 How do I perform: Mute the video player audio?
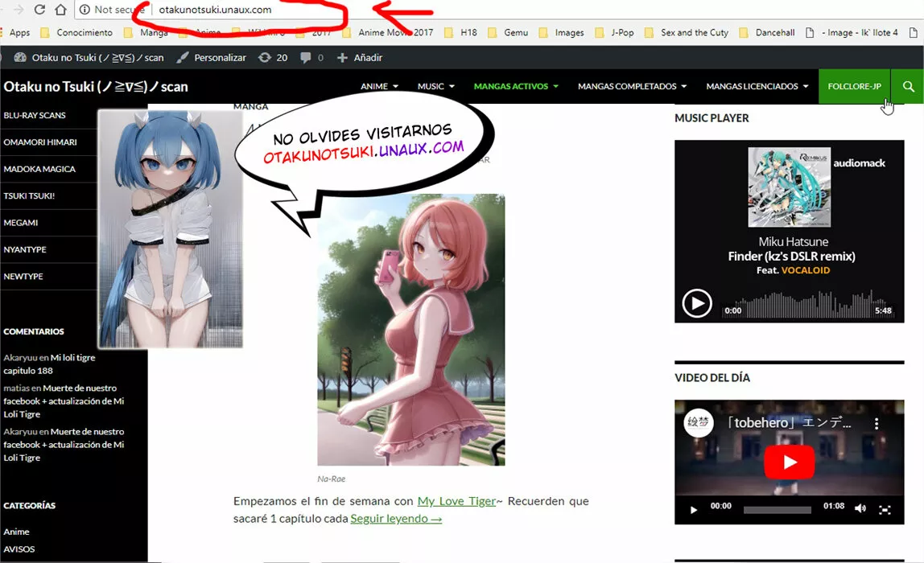(x=860, y=508)
